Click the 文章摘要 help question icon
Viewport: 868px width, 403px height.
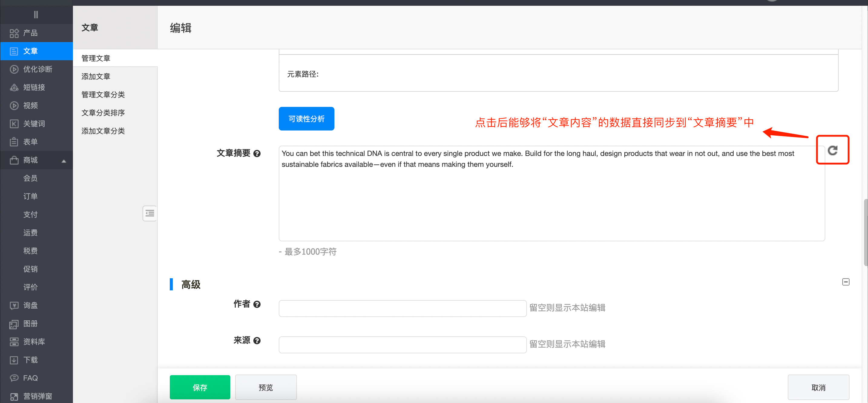[x=257, y=154]
